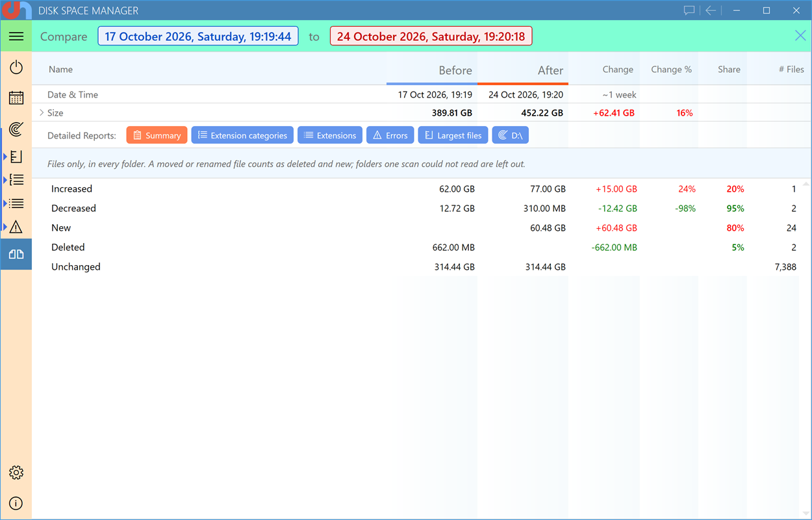This screenshot has width=812, height=520.
Task: Click the feedback speech bubble icon
Action: pos(689,10)
